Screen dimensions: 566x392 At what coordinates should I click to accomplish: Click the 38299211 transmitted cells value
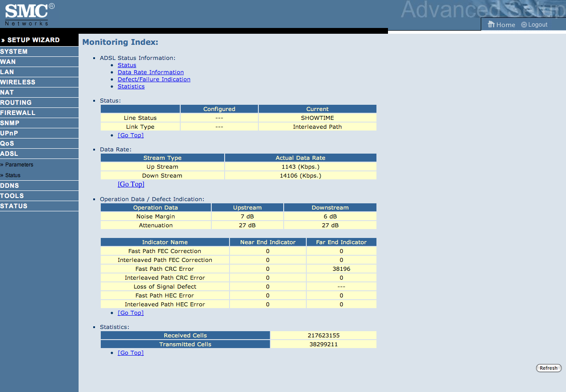(324, 344)
